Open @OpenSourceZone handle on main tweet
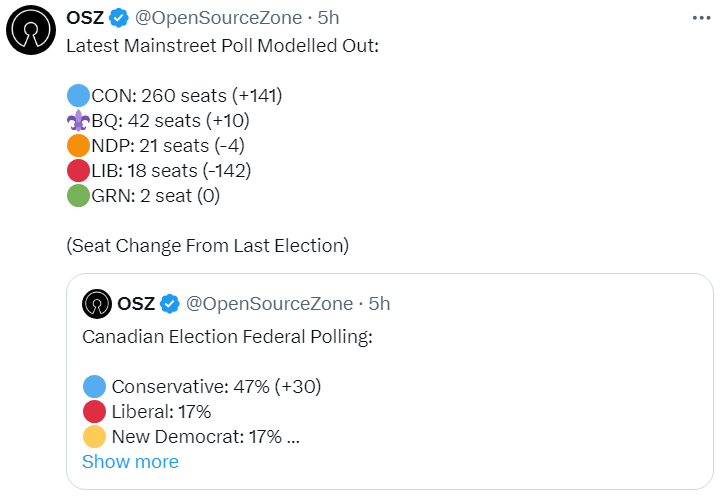Viewport: 724px width, 499px height. pyautogui.click(x=218, y=18)
